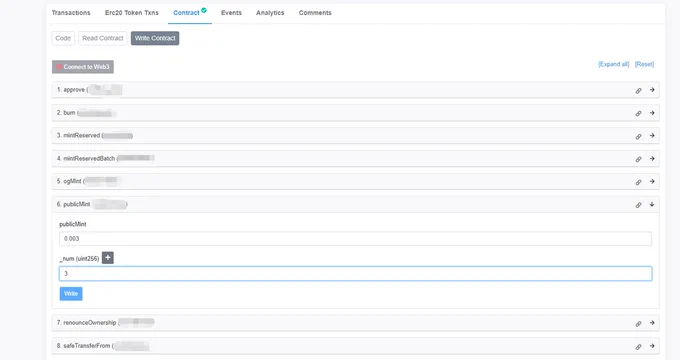Switch to the Contract tab

186,13
